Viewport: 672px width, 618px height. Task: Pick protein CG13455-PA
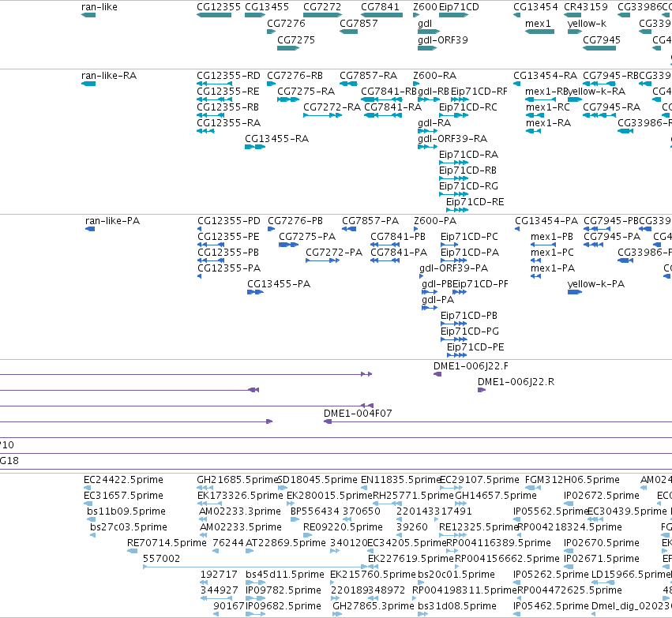(x=255, y=292)
